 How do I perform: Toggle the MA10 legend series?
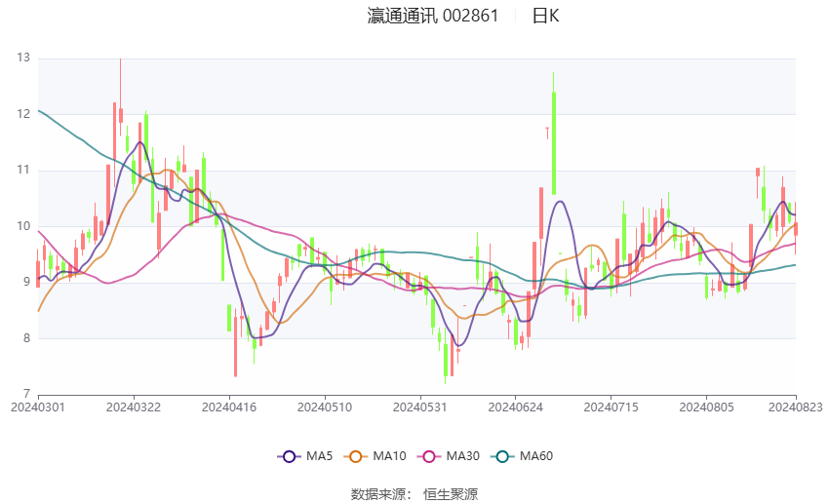[x=375, y=456]
